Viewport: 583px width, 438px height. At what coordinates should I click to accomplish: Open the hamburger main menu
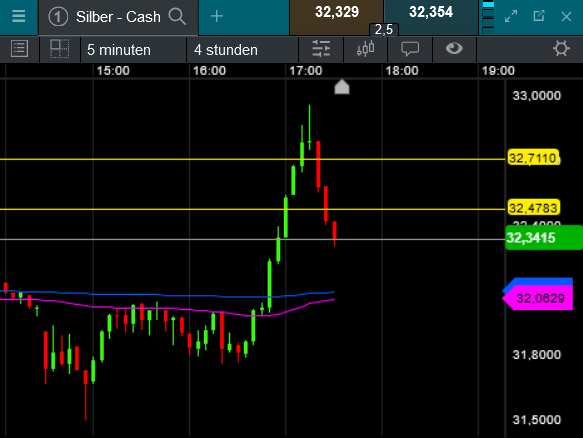click(x=18, y=17)
